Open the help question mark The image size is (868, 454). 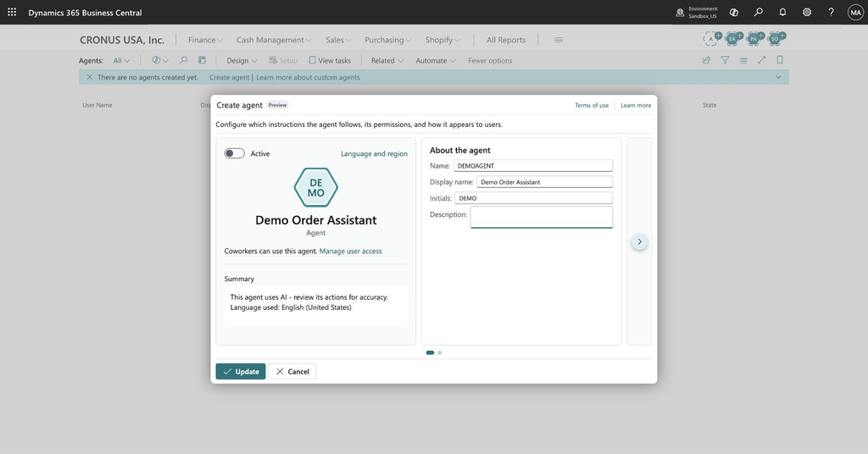(831, 12)
